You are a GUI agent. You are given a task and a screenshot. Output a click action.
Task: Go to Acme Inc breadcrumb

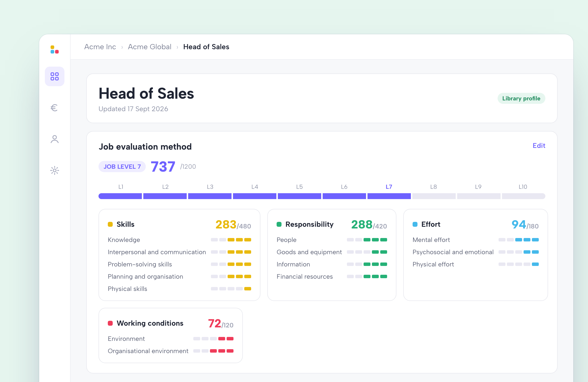100,47
